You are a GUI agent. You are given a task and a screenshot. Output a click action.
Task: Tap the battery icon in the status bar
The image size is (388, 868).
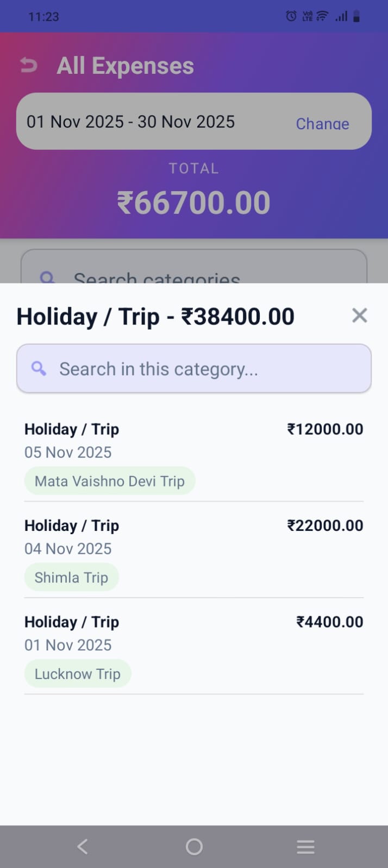356,16
